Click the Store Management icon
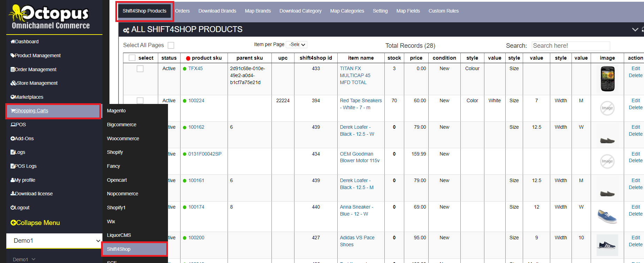 [14, 83]
